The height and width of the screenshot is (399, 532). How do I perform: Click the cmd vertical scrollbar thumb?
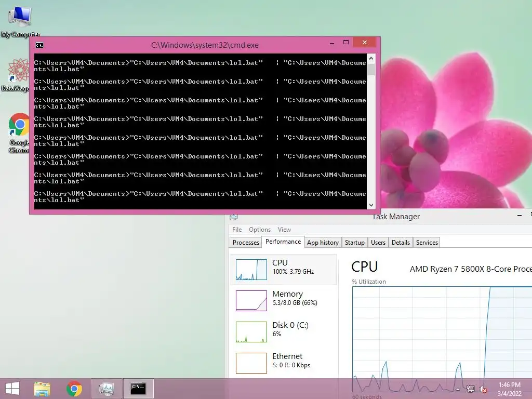(x=371, y=70)
